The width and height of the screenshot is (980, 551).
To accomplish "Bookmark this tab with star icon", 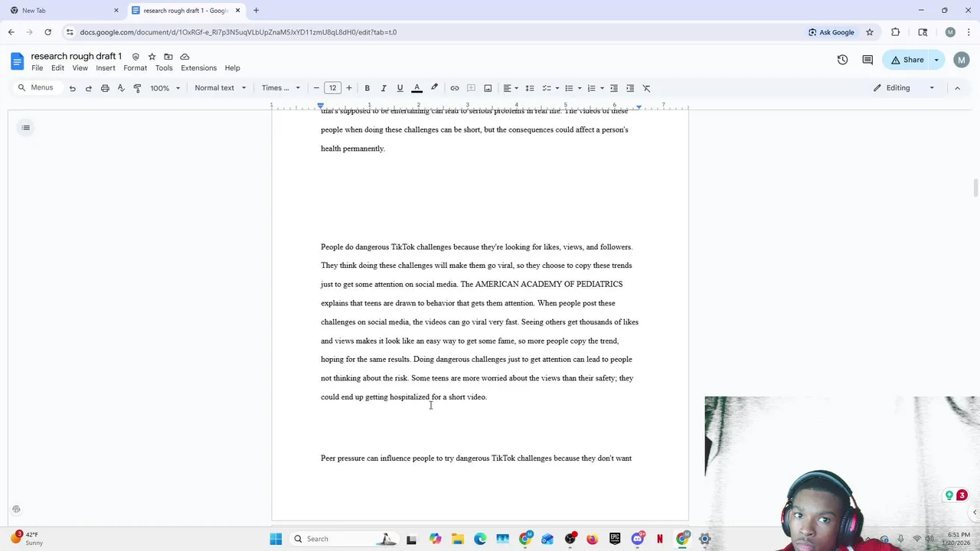I will [x=870, y=32].
